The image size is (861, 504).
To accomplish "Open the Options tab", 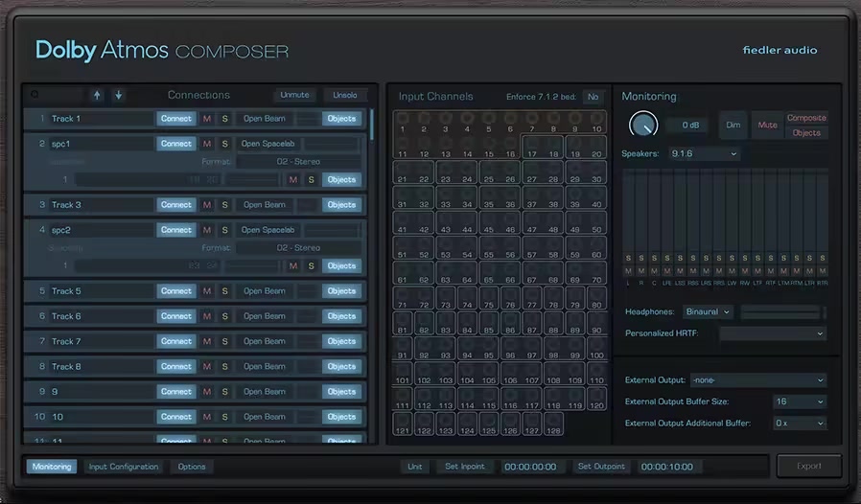I will click(192, 467).
